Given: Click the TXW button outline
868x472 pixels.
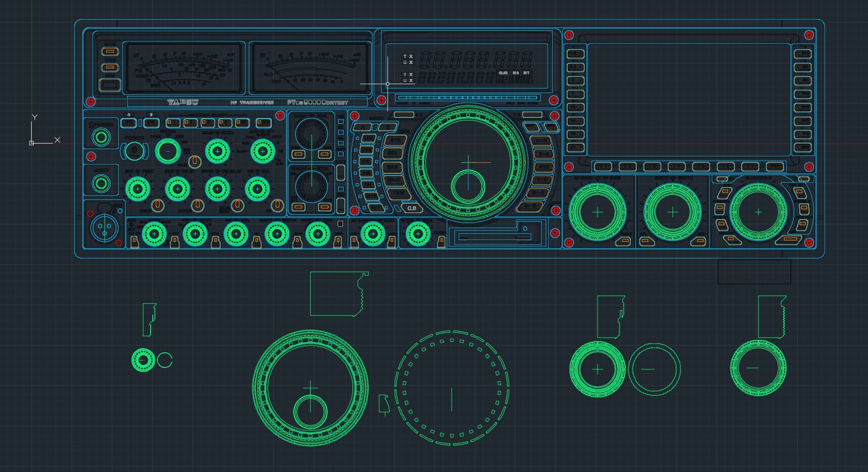Looking at the screenshot, I should pos(399,193).
